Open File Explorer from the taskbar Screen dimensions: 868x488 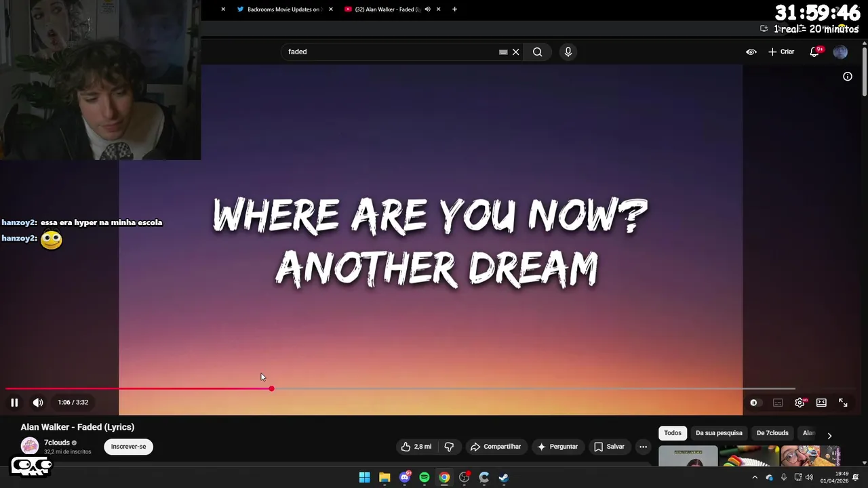click(x=384, y=477)
